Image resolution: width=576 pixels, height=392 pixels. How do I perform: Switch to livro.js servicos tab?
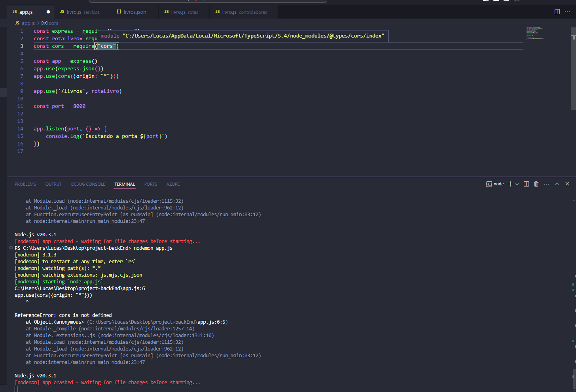click(80, 12)
